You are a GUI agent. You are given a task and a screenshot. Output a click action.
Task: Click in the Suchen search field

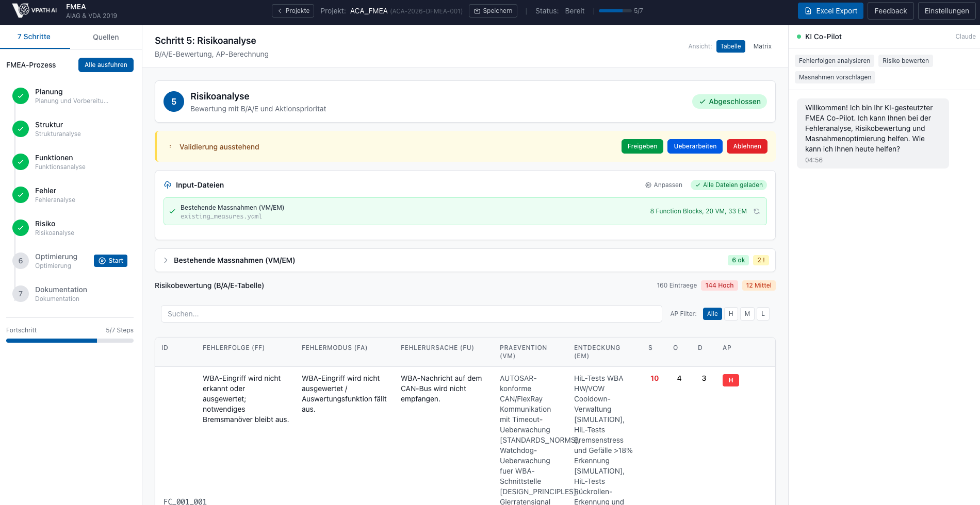coord(412,314)
